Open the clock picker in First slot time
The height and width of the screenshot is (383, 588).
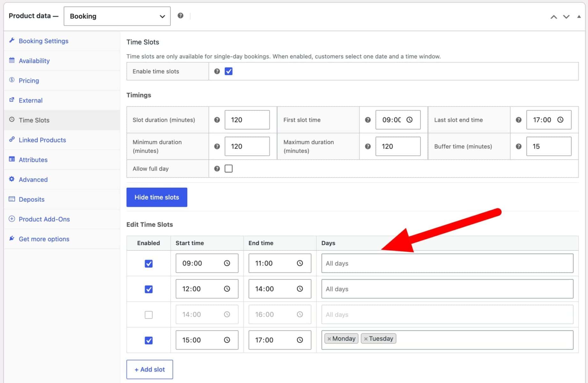[x=409, y=120]
